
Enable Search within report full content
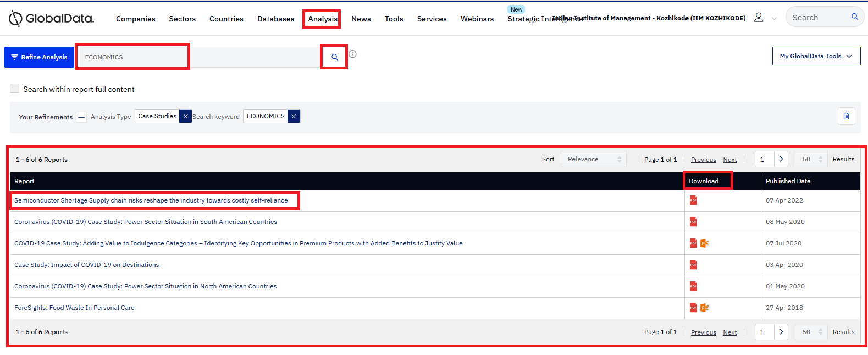(15, 89)
